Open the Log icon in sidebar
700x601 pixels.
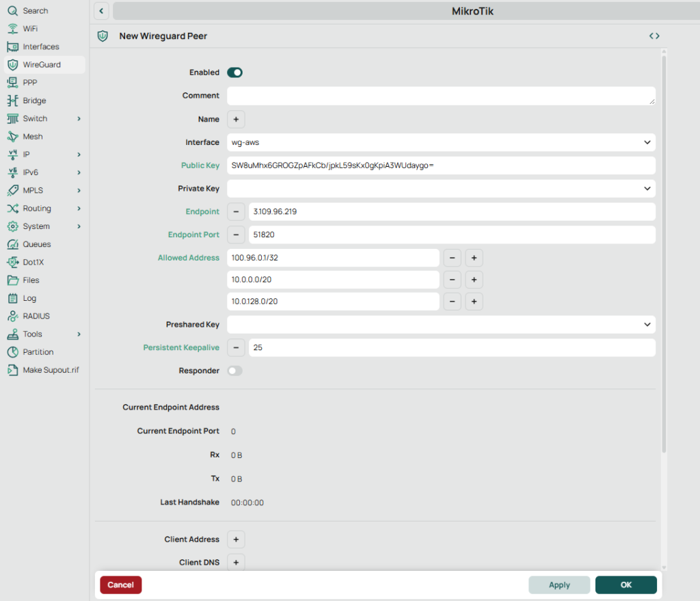click(x=12, y=298)
